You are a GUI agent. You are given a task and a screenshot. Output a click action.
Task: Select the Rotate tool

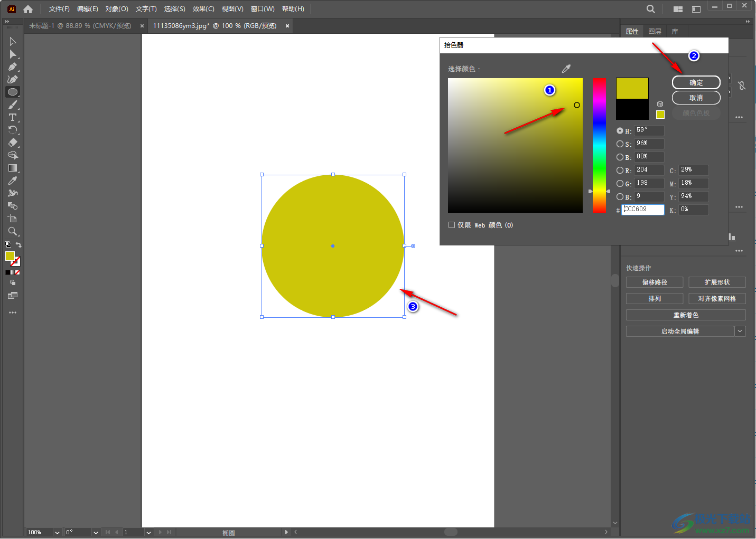pos(13,130)
